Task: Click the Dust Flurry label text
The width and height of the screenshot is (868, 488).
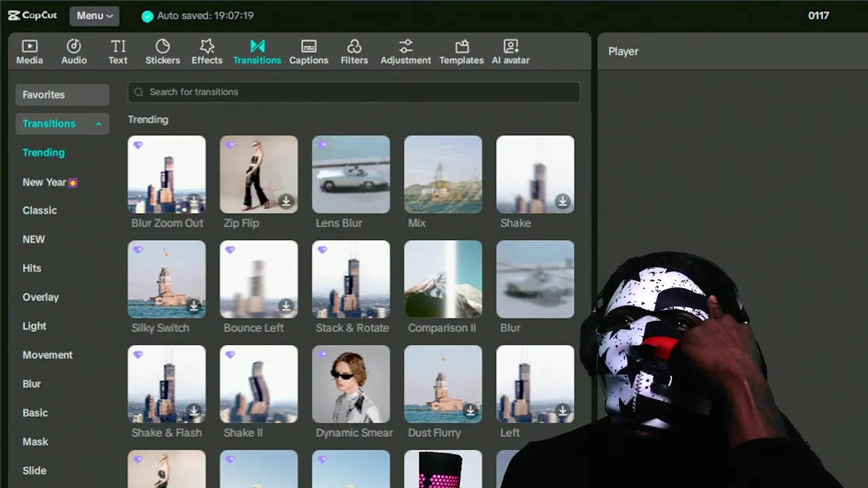Action: 434,433
